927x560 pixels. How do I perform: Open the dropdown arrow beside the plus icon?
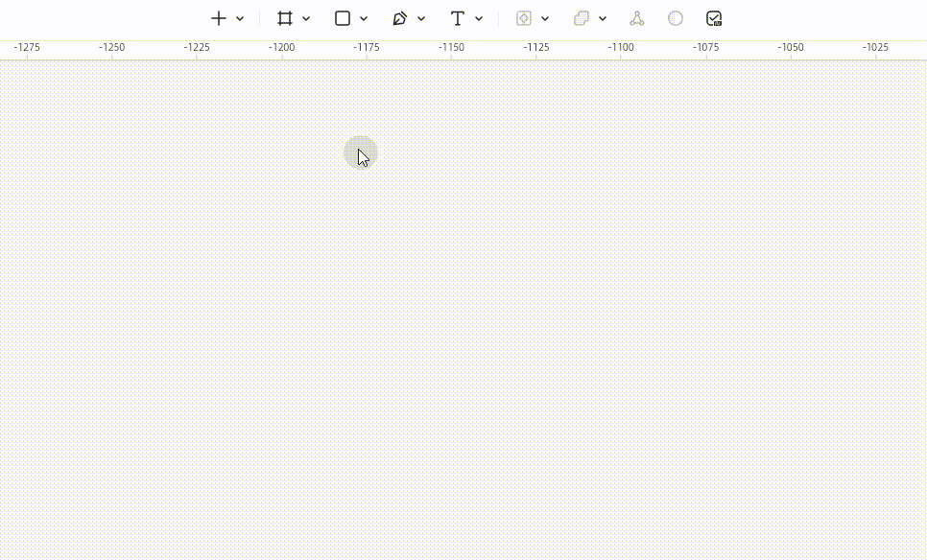click(x=240, y=19)
